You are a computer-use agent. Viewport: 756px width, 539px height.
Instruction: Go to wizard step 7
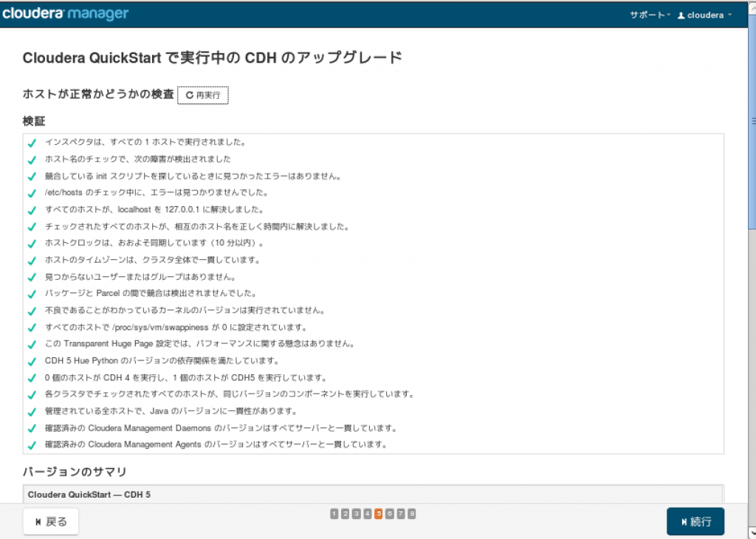[x=401, y=514]
